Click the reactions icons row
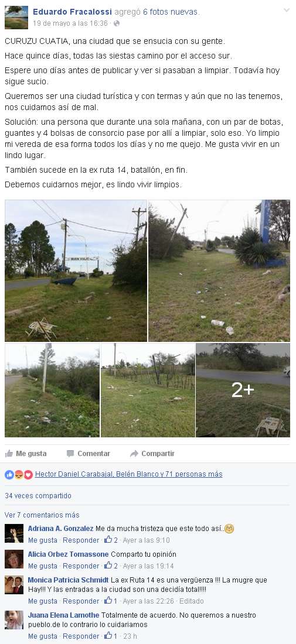 coord(19,474)
